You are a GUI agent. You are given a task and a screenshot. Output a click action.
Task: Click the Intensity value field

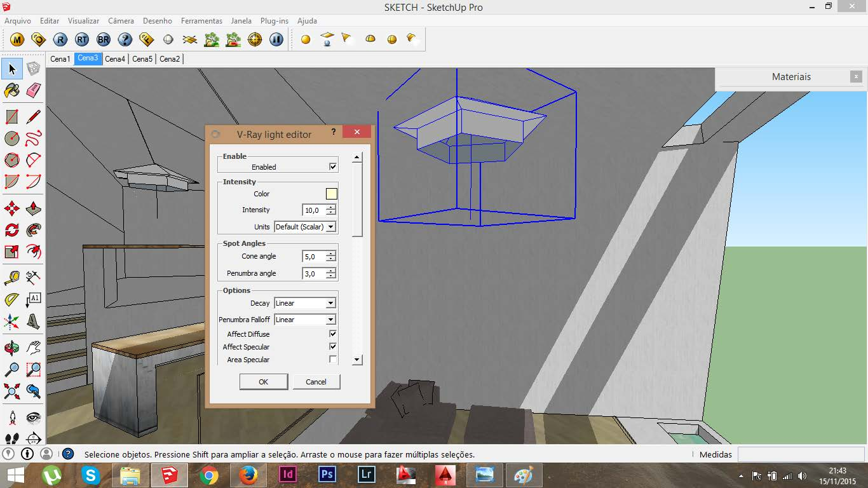(x=315, y=210)
